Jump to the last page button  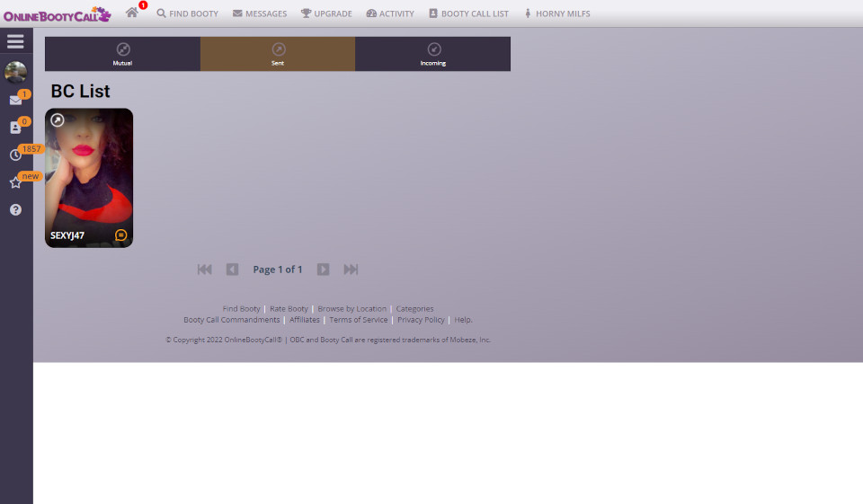[351, 270]
